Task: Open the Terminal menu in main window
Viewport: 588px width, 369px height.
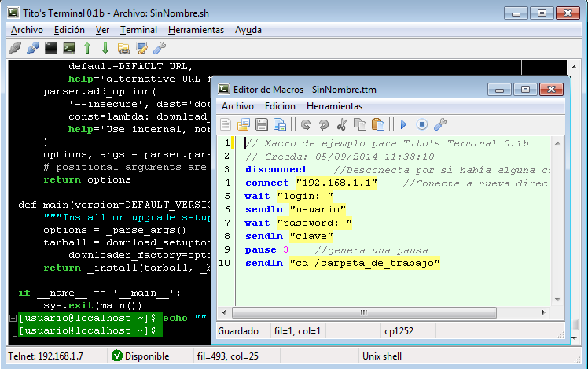Action: pyautogui.click(x=138, y=30)
